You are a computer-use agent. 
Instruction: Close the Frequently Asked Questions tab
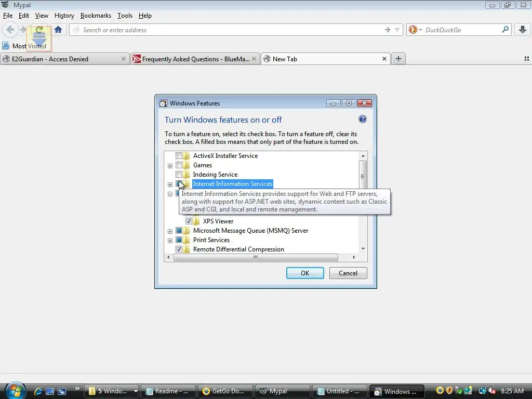pos(254,59)
